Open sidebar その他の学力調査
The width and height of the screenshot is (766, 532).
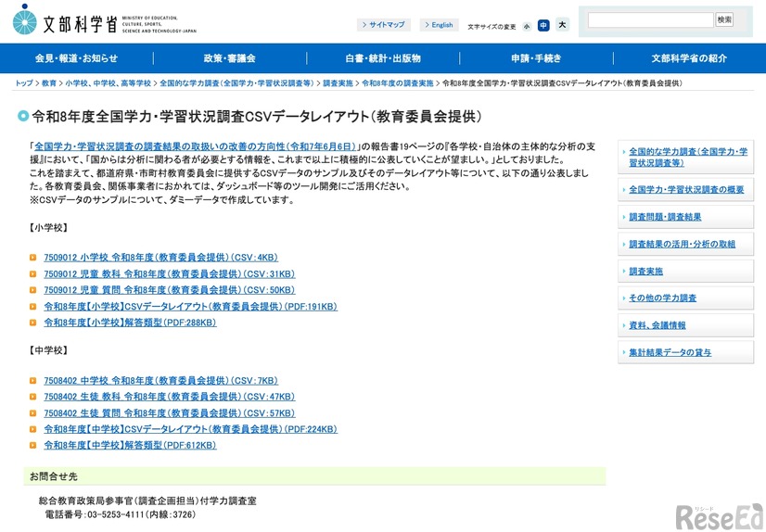click(686, 298)
